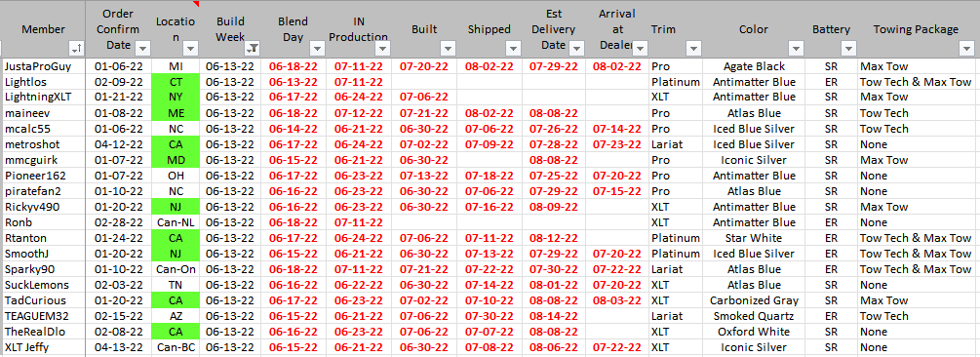Open the Color column filter arrow
The width and height of the screenshot is (980, 357).
point(797,48)
